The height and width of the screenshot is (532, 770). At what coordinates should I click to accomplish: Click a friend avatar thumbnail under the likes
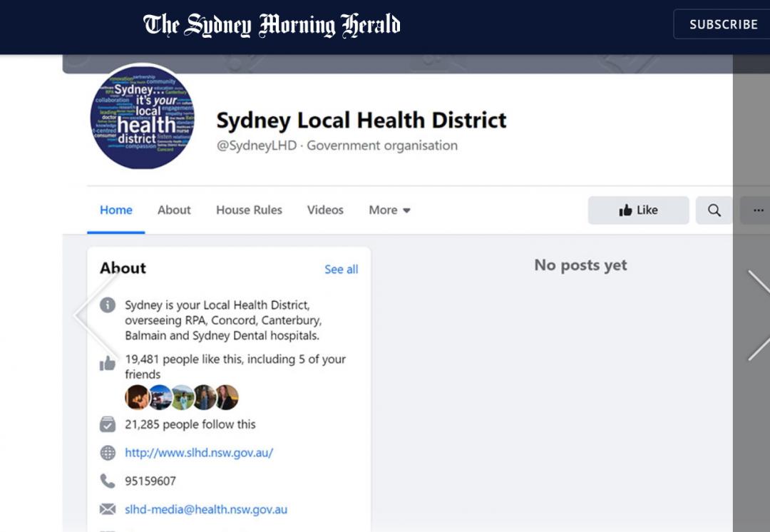pos(138,397)
